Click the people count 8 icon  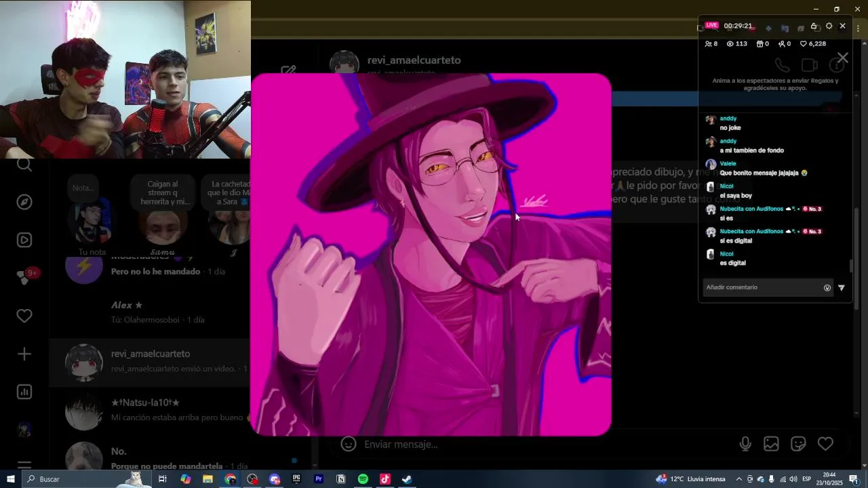coord(711,43)
